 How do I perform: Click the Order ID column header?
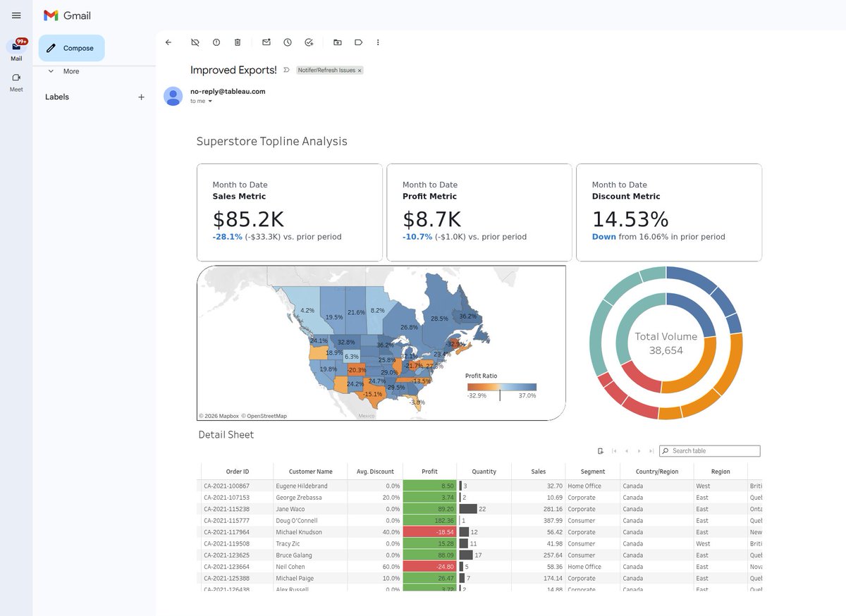click(237, 472)
